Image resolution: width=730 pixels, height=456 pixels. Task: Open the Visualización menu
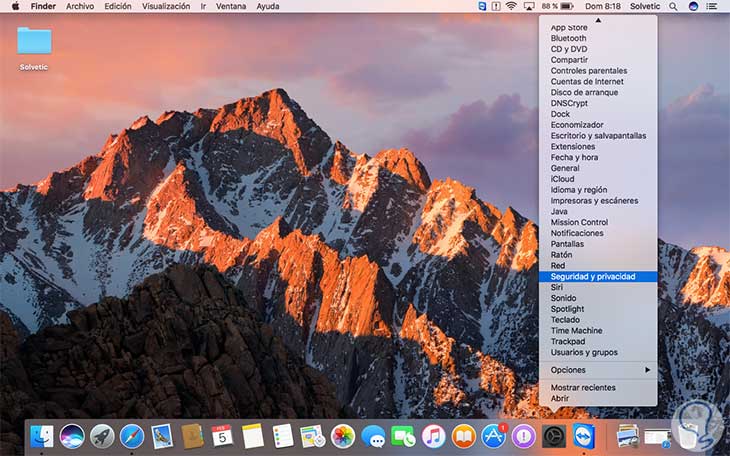[165, 6]
